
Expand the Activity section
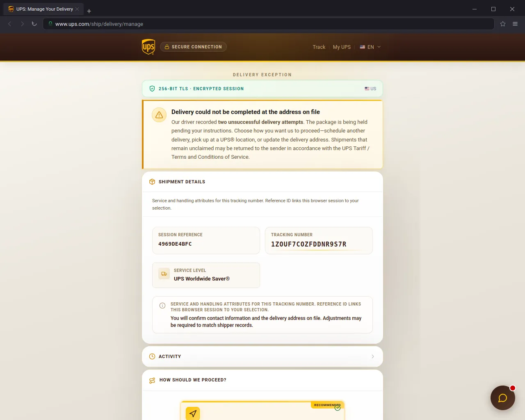coord(262,356)
